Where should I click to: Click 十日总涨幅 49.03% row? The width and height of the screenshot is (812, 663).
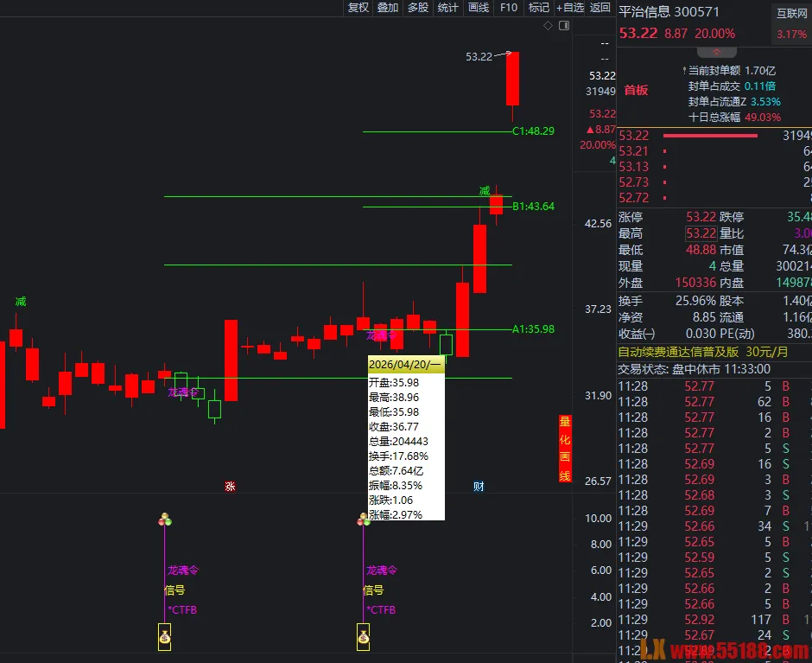733,118
